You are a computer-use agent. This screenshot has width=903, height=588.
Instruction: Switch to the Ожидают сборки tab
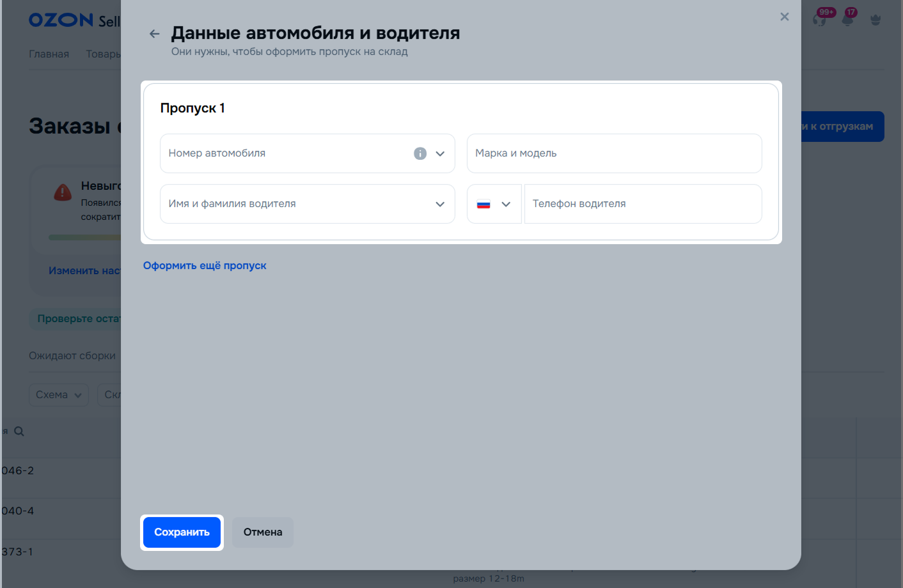pyautogui.click(x=72, y=356)
